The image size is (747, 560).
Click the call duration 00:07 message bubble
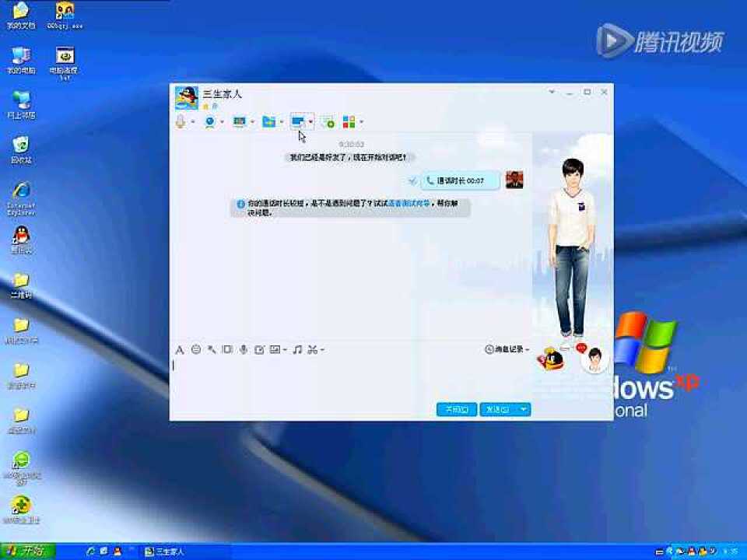click(x=460, y=181)
